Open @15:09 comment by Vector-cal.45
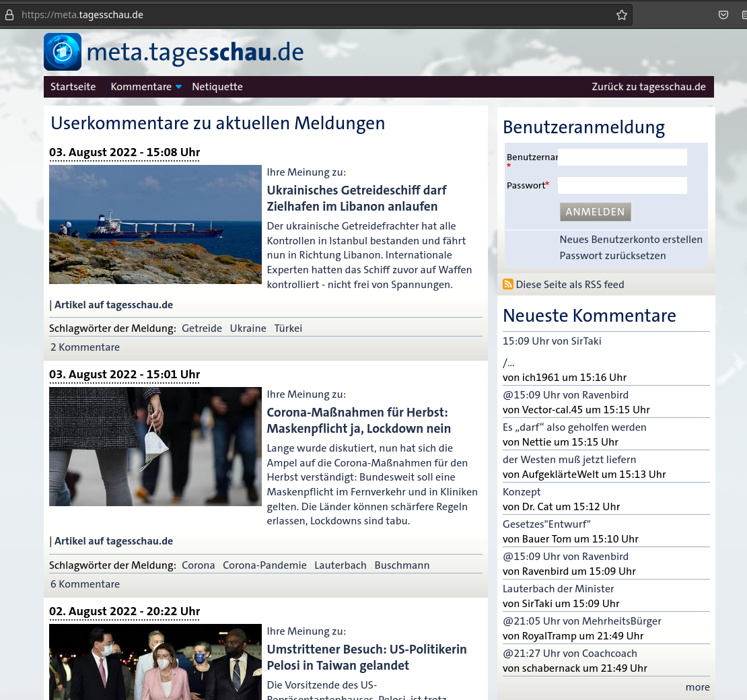 tap(565, 395)
